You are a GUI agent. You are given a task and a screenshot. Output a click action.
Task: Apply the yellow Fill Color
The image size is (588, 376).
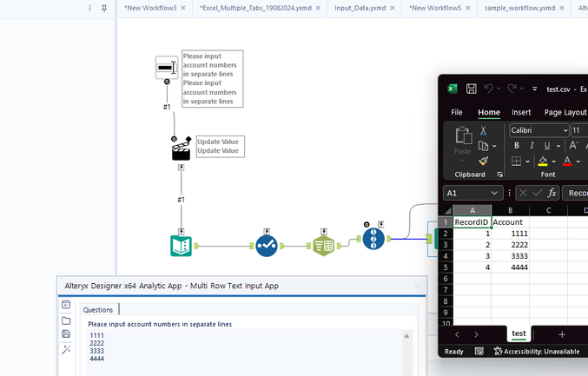coord(543,162)
